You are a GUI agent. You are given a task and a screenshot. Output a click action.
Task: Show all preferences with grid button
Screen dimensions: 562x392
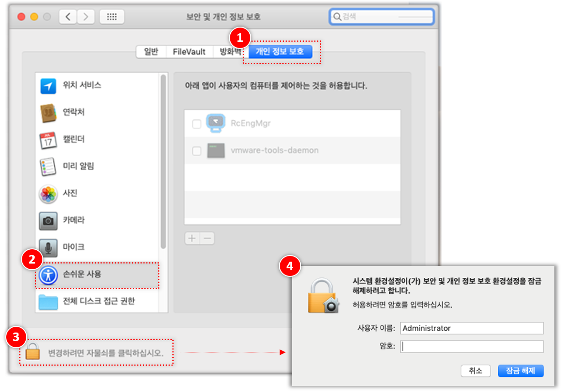112,17
